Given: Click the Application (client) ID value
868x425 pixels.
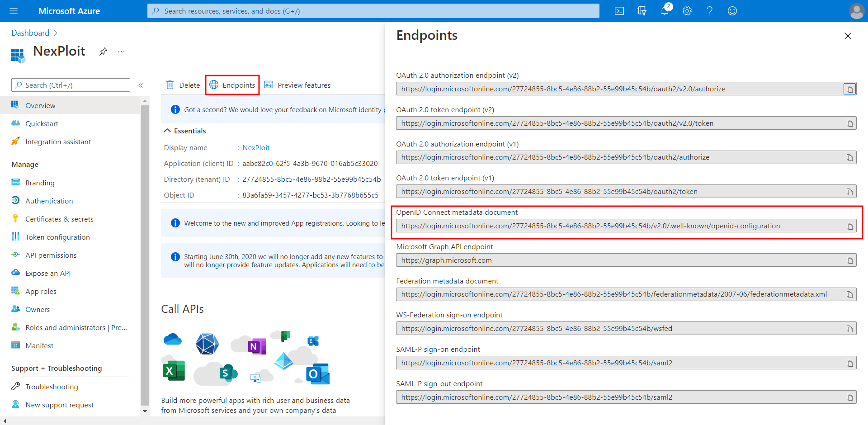Looking at the screenshot, I should pos(310,163).
